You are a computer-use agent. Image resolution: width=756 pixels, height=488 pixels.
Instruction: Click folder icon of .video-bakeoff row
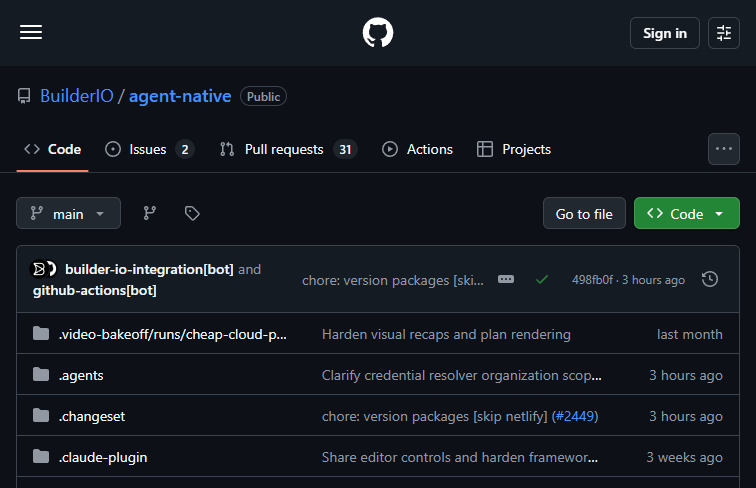point(41,334)
